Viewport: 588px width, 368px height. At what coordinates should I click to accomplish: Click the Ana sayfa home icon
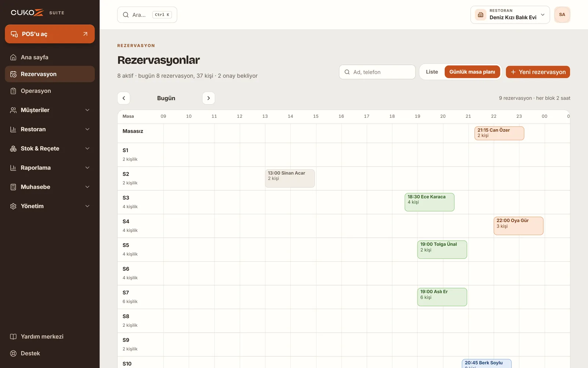(13, 57)
